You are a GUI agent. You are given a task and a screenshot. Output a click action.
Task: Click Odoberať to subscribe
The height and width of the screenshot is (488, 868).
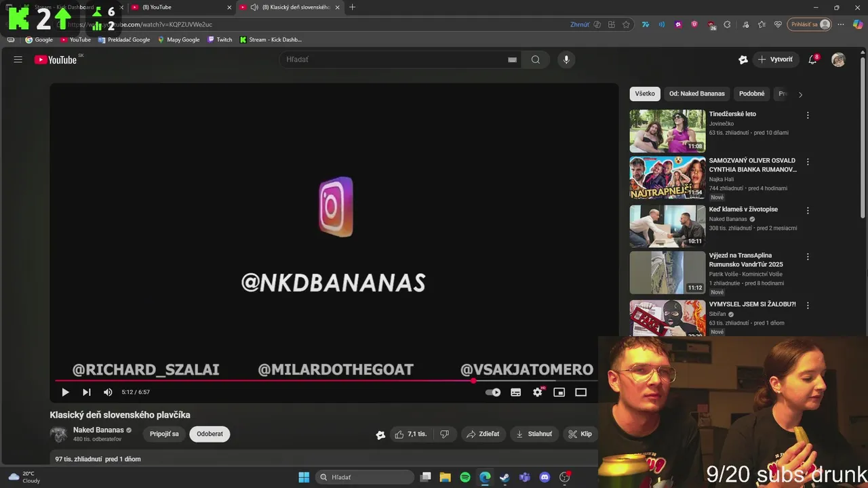[210, 434]
